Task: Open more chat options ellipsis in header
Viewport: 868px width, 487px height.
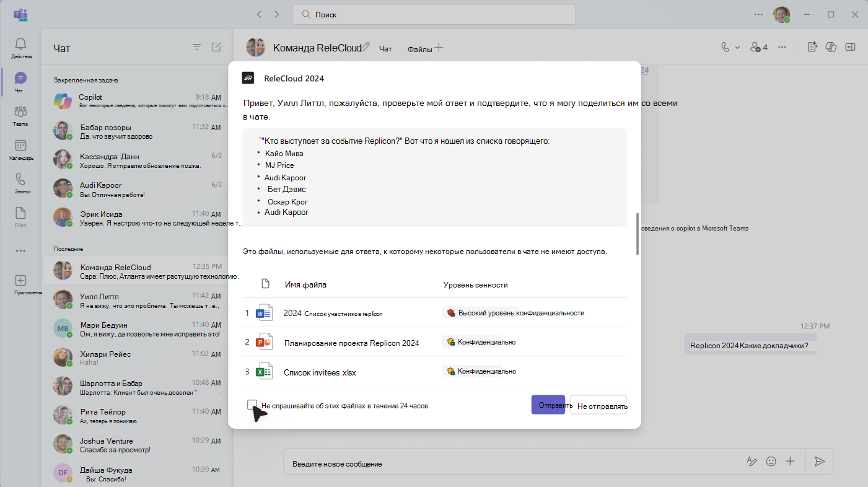Action: click(782, 47)
